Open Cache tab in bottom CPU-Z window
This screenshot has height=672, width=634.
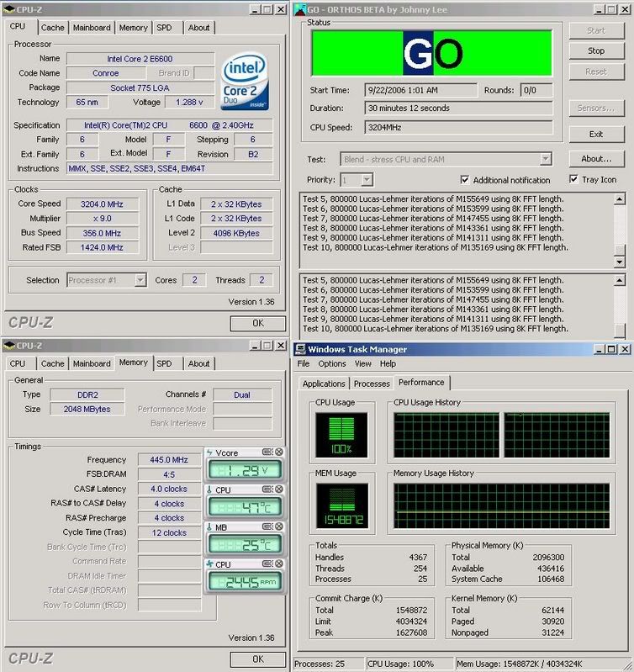click(52, 363)
